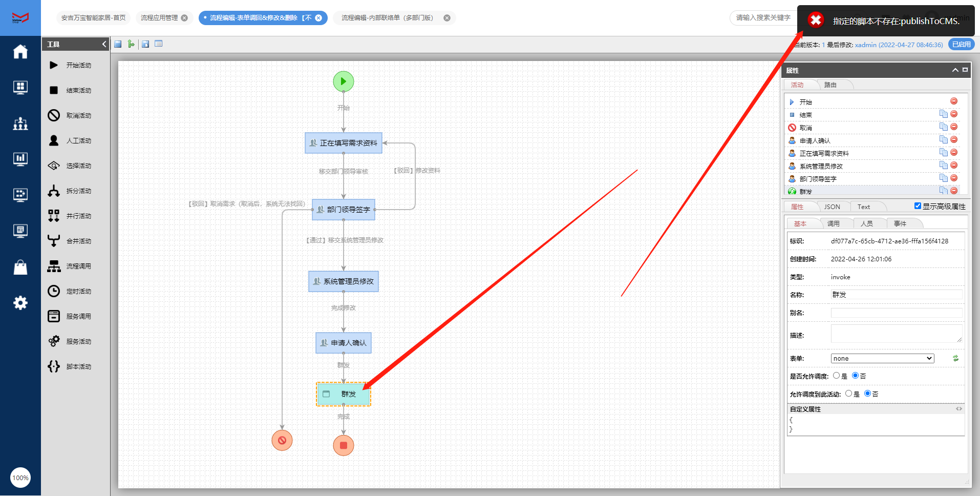Select the 服务调用 tool in the toolbox

click(70, 316)
